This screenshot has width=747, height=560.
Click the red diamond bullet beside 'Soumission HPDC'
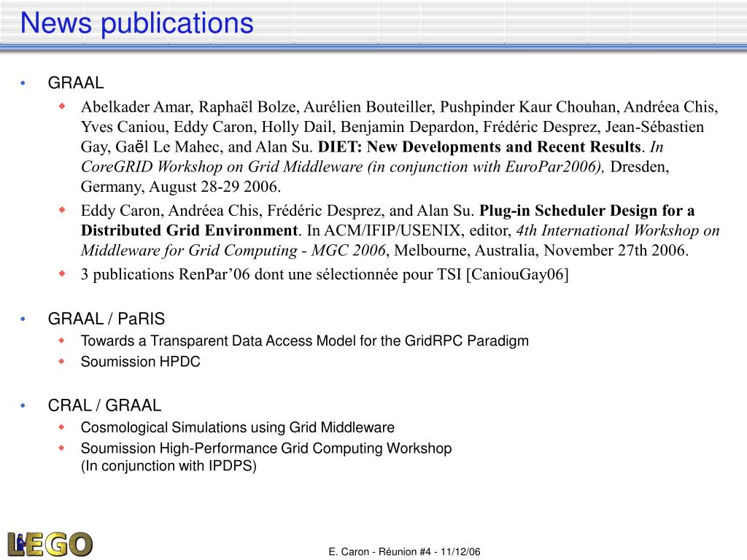(62, 362)
